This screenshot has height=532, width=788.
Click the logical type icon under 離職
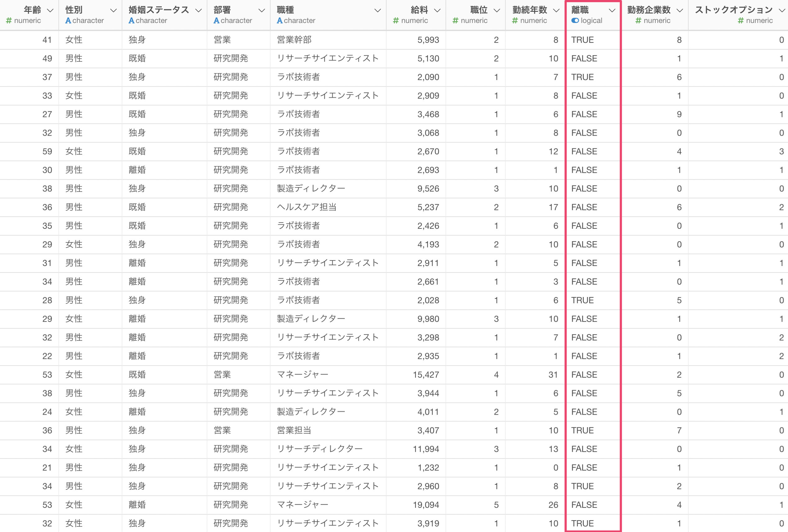pyautogui.click(x=575, y=21)
